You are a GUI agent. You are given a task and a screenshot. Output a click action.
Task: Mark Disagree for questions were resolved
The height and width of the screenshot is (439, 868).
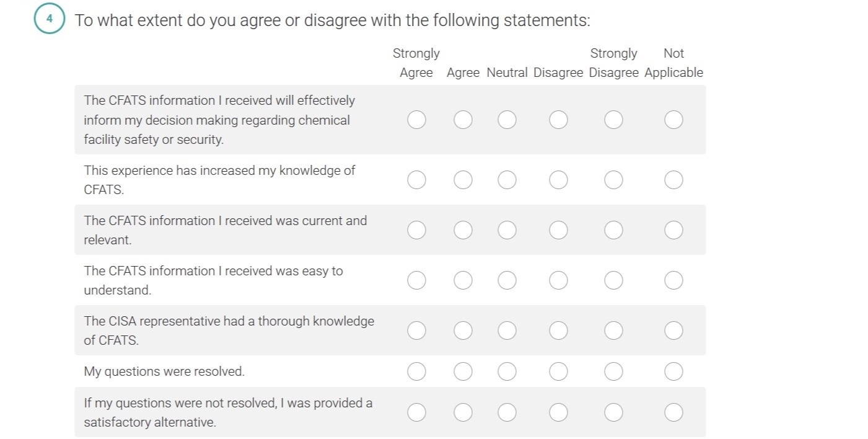pos(558,371)
